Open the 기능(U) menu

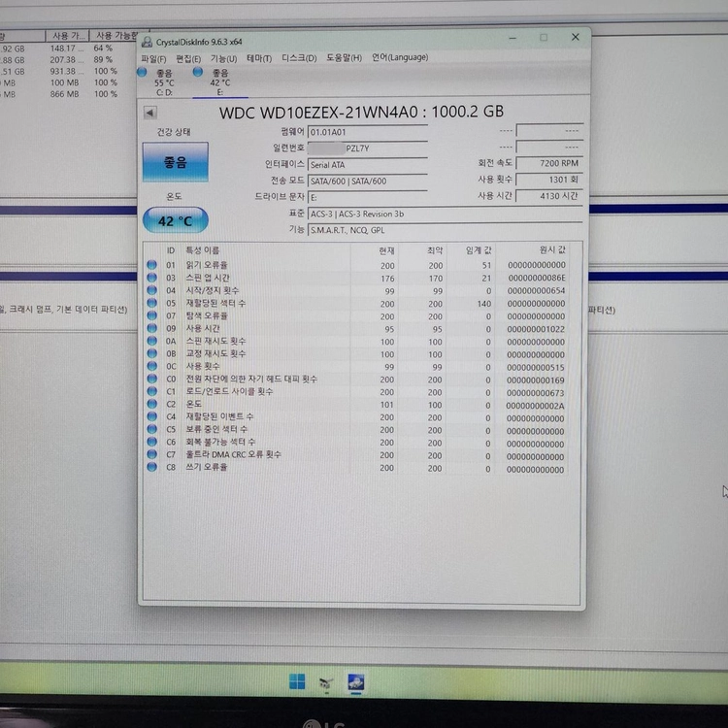[x=224, y=59]
